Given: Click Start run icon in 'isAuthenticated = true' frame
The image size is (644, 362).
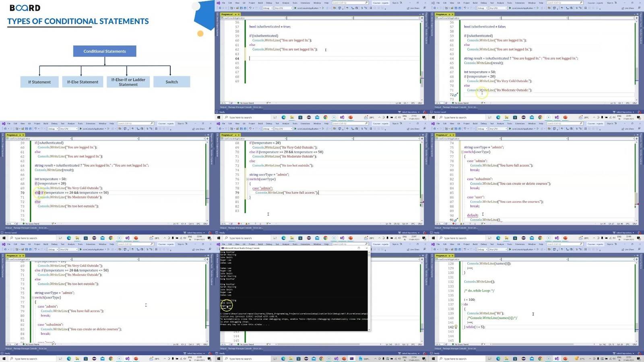Looking at the screenshot, I should pyautogui.click(x=295, y=8).
